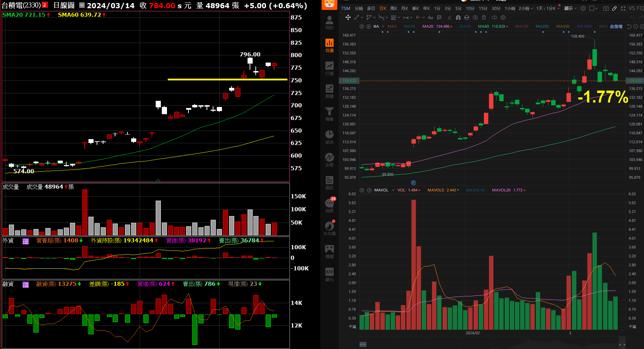Screen dimensions: 644x349
Task: Toggle MA5 line visibility
Action: coord(392,26)
